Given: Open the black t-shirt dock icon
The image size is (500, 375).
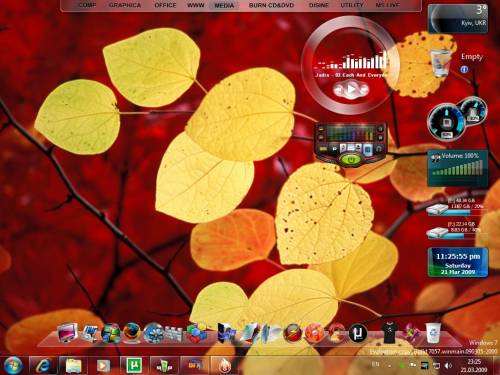Looking at the screenshot, I should pos(389,333).
